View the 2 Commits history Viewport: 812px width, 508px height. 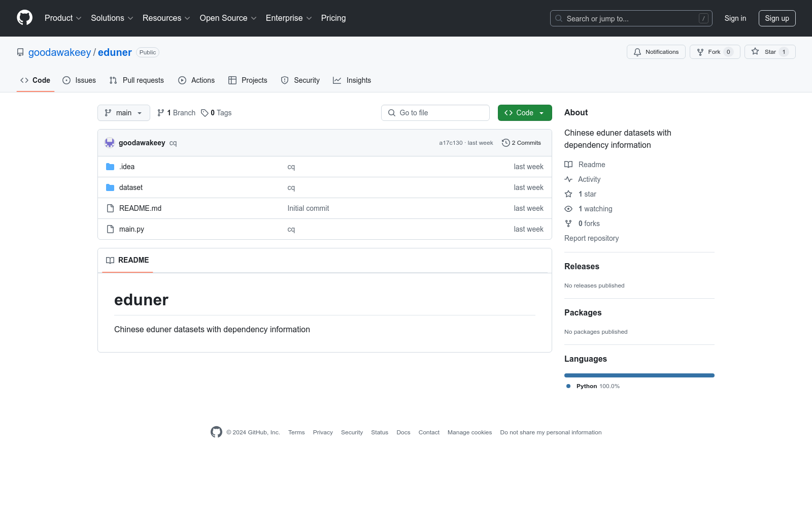pos(521,143)
